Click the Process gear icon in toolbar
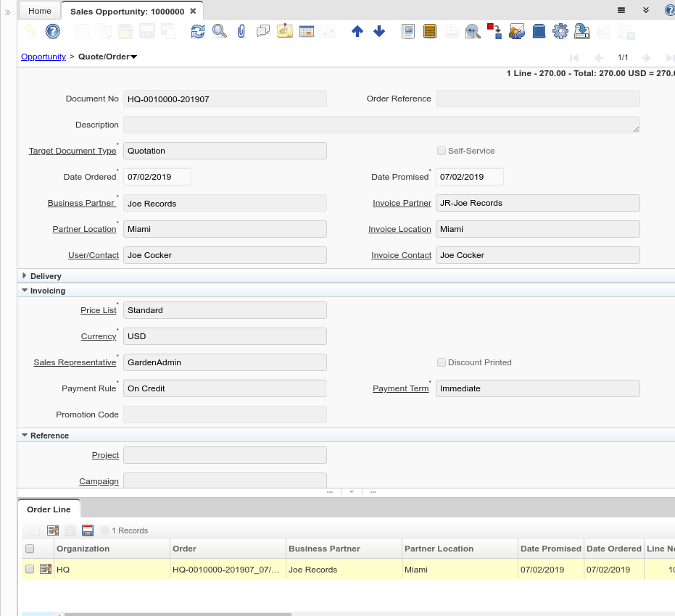The width and height of the screenshot is (675, 616). pos(560,31)
